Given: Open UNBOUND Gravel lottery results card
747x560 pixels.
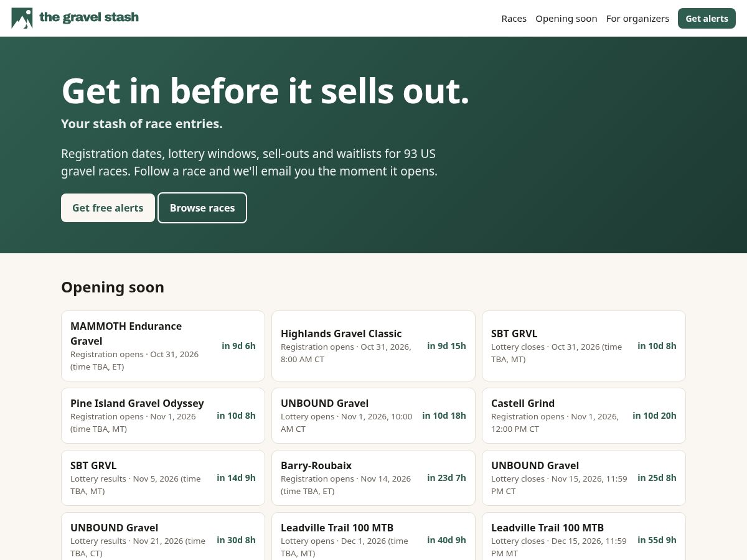Looking at the screenshot, I should 163,536.
